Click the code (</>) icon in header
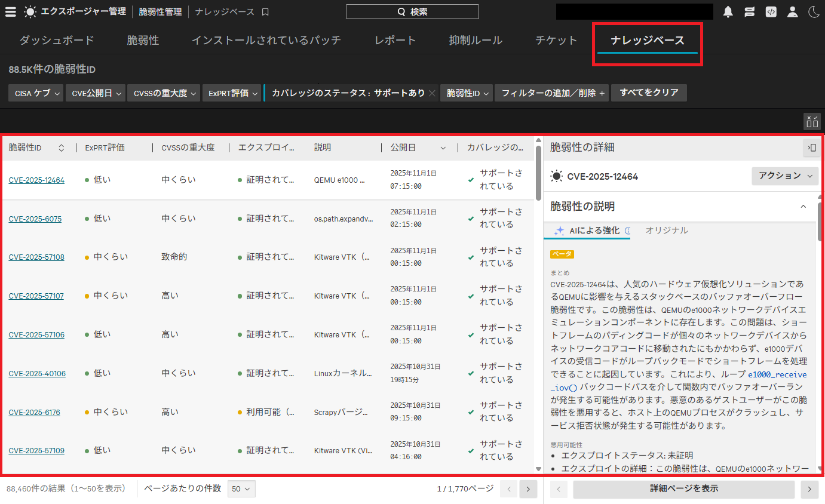 771,12
